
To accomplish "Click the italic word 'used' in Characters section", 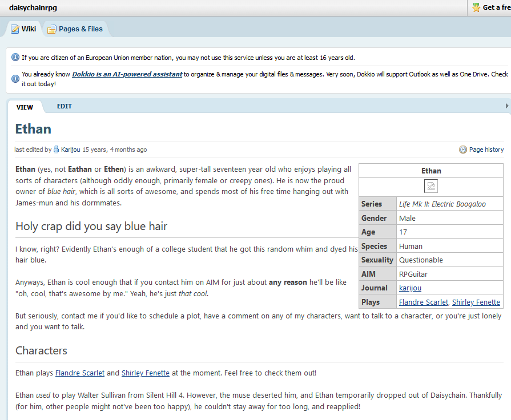I will (43, 395).
